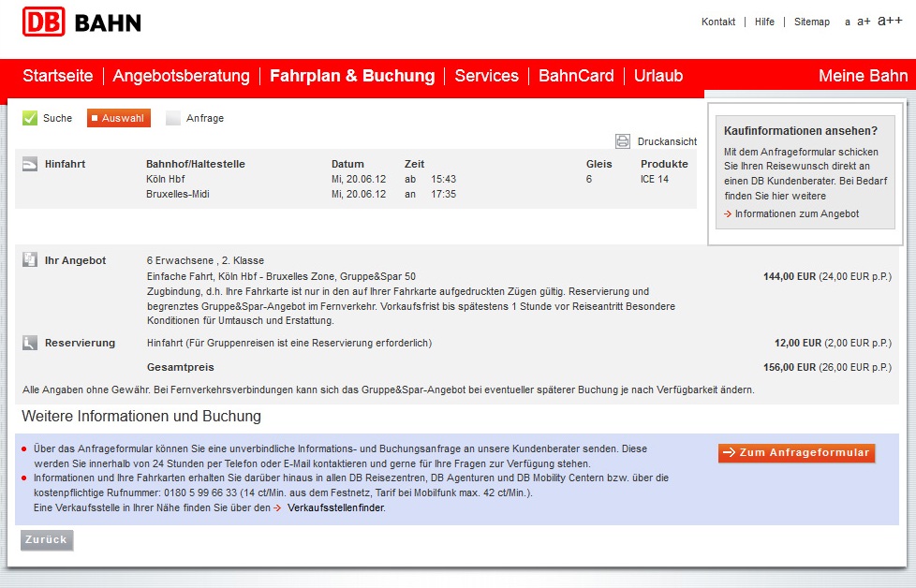916x588 pixels.
Task: Open the Services menu
Action: (x=487, y=76)
